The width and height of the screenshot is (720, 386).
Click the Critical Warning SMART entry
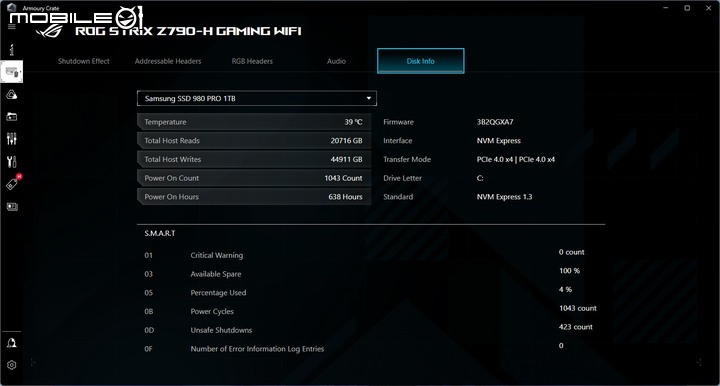217,255
